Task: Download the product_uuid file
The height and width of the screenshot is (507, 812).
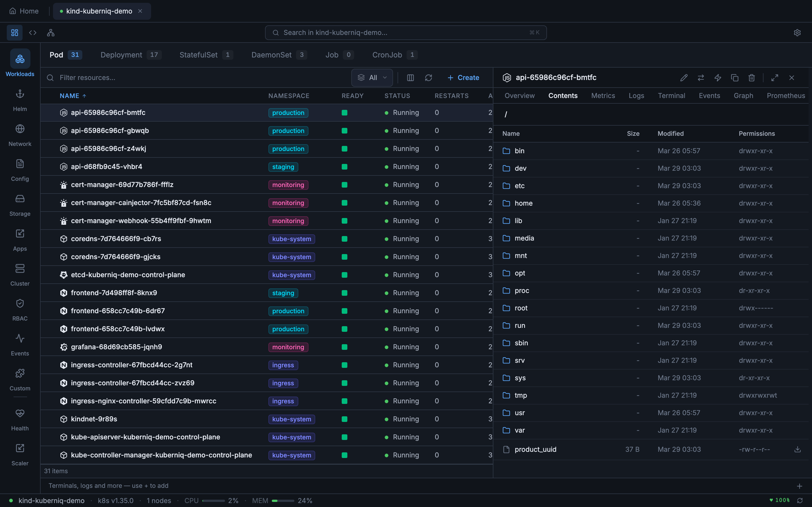Action: (798, 449)
